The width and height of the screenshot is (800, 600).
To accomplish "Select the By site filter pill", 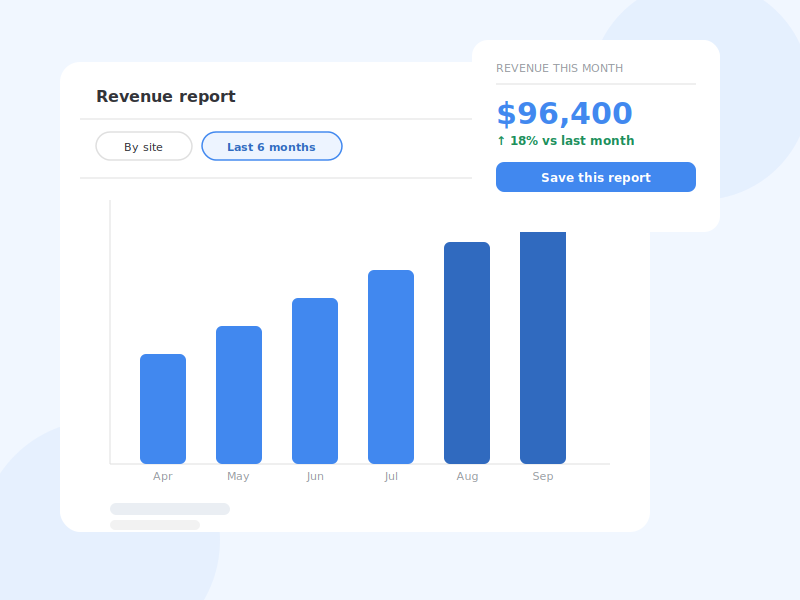I will [144, 146].
